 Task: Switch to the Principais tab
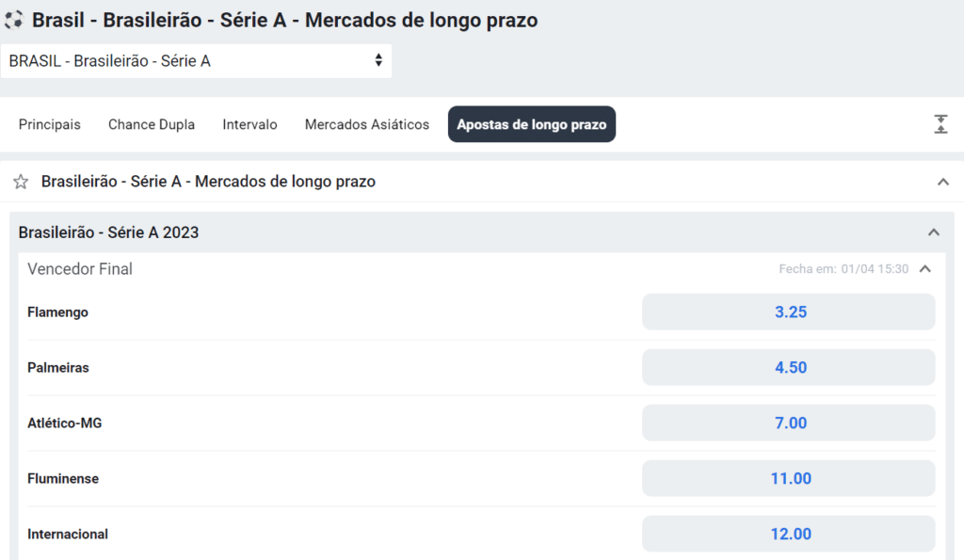pyautogui.click(x=50, y=124)
